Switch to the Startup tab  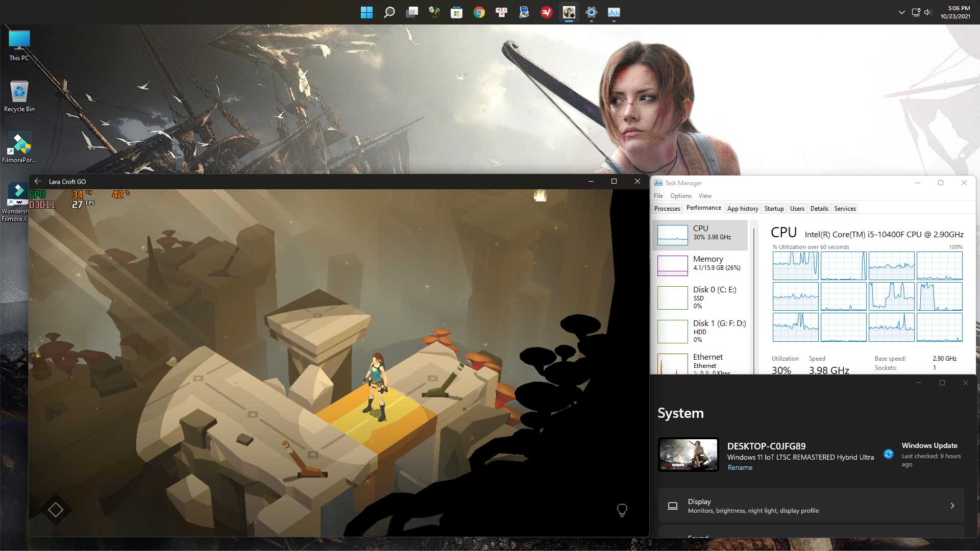point(774,209)
